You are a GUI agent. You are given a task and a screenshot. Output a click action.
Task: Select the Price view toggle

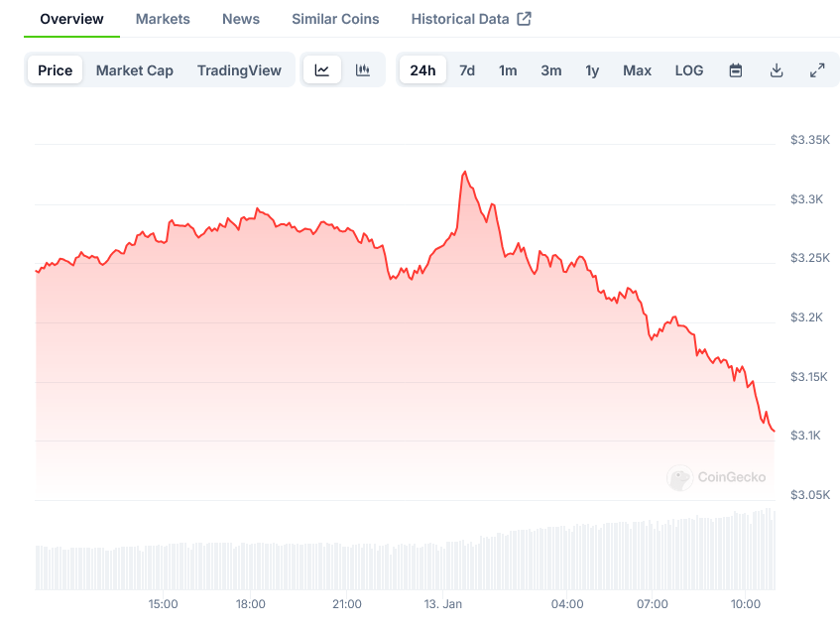(x=56, y=70)
